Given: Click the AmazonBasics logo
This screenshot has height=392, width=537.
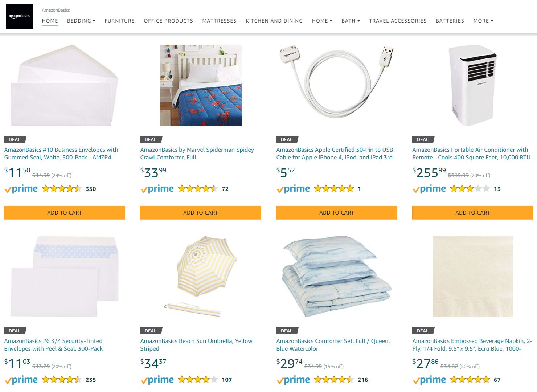Looking at the screenshot, I should pos(19,16).
